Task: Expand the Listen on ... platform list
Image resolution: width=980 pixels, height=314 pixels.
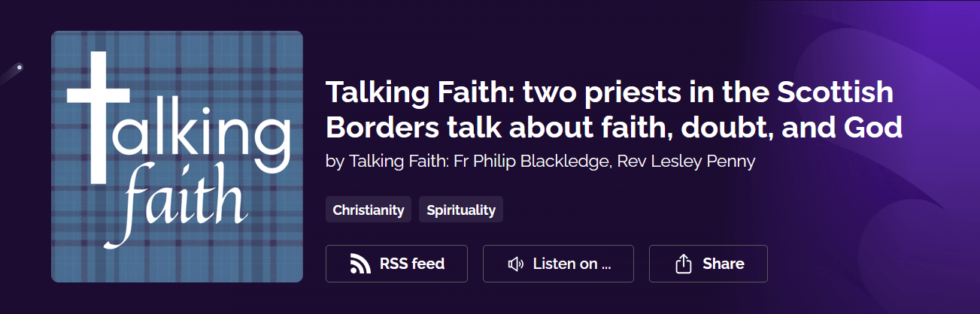Action: (558, 264)
